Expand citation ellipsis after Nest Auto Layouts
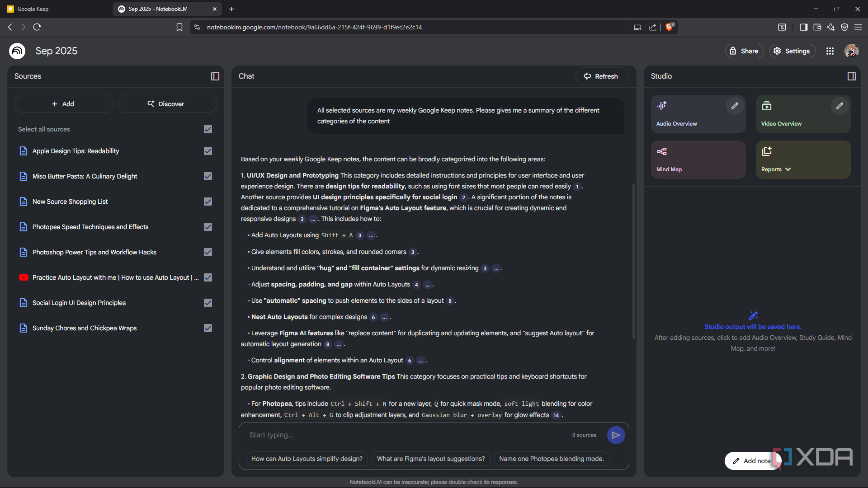Screen dimensions: 868x488 pos(384,317)
